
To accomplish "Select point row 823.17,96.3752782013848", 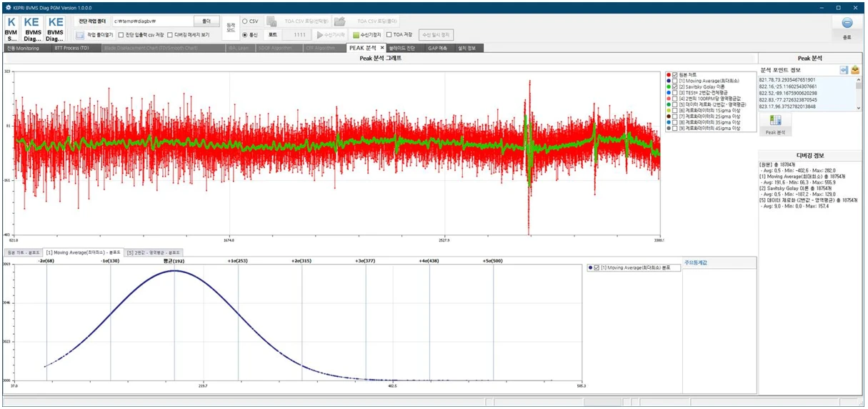I will point(807,107).
